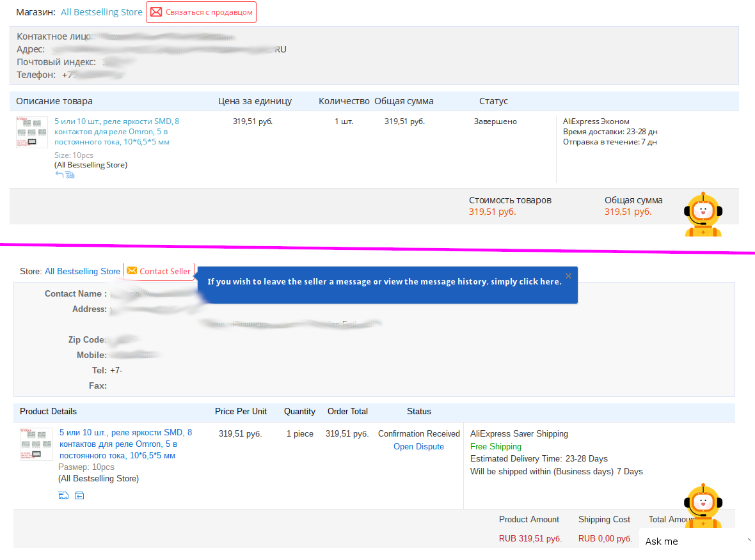Viewport: 755px width, 560px height.
Task: Click the RUB 0,00 руб. shipping value
Action: click(605, 538)
